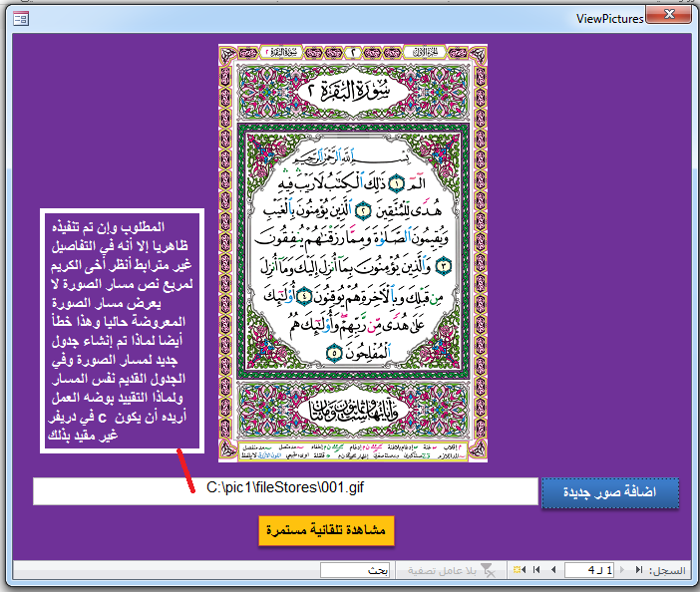
Task: Go to previous record (disabled arrow)
Action: [x=622, y=570]
